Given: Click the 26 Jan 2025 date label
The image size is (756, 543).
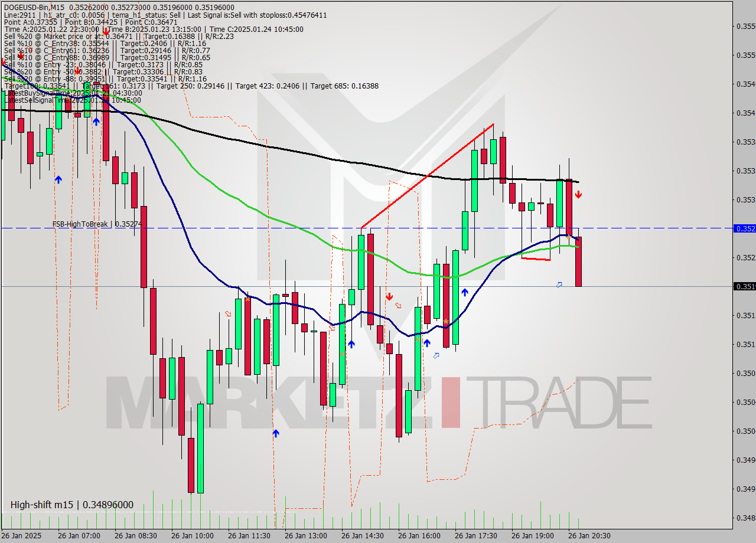Looking at the screenshot, I should coord(22,536).
